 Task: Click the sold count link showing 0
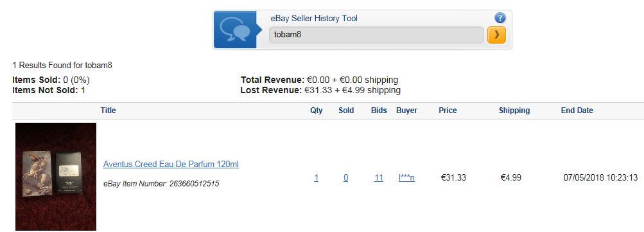(346, 178)
